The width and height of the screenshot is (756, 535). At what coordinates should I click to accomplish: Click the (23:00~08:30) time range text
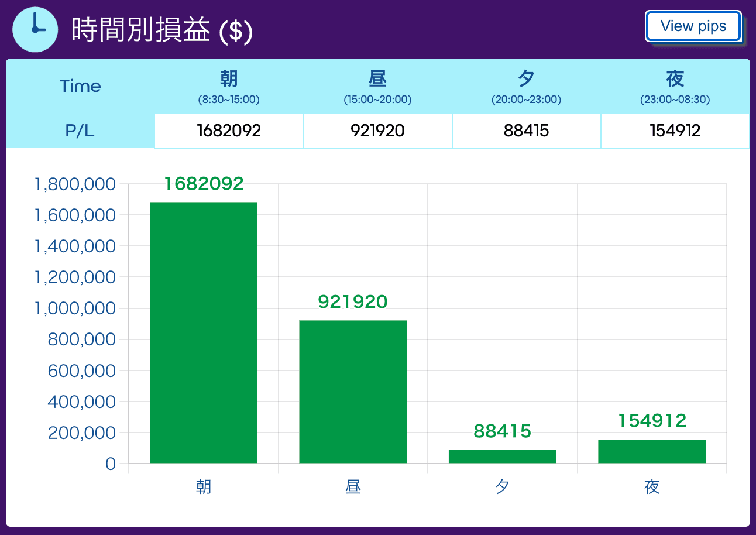[x=675, y=100]
